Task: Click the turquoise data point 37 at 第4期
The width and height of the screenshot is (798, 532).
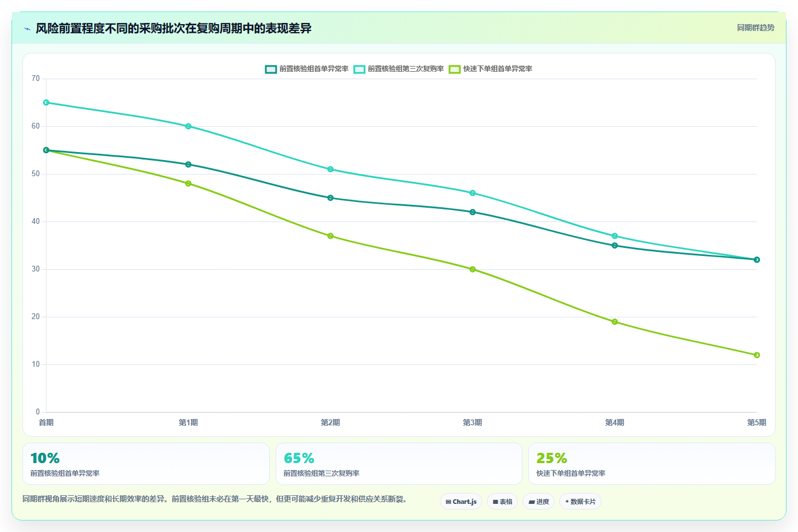Action: click(615, 236)
